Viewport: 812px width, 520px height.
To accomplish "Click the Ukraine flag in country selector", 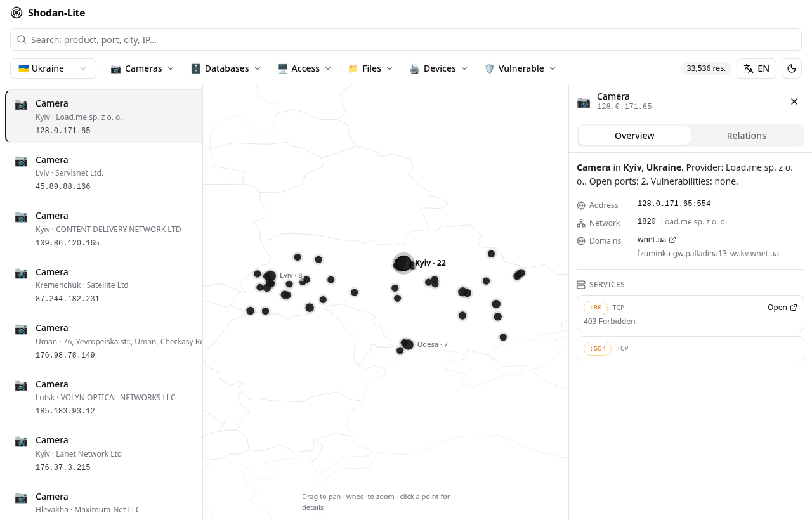I will click(23, 68).
